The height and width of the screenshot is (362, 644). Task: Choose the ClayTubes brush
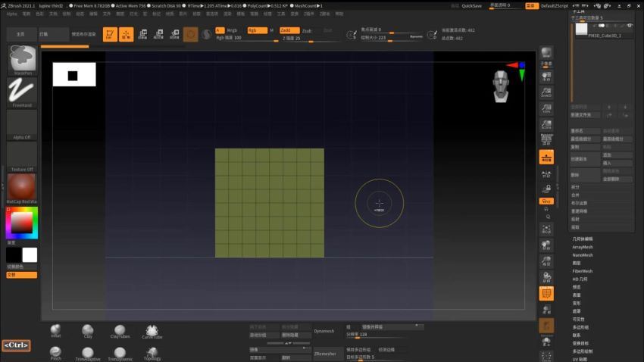click(120, 331)
